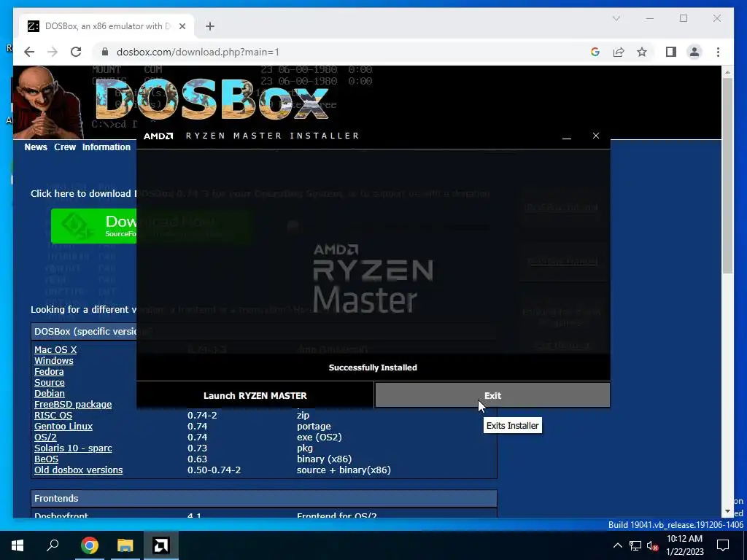Image resolution: width=747 pixels, height=560 pixels.
Task: Click the page vertical scrollbar thumb
Action: pos(727,175)
